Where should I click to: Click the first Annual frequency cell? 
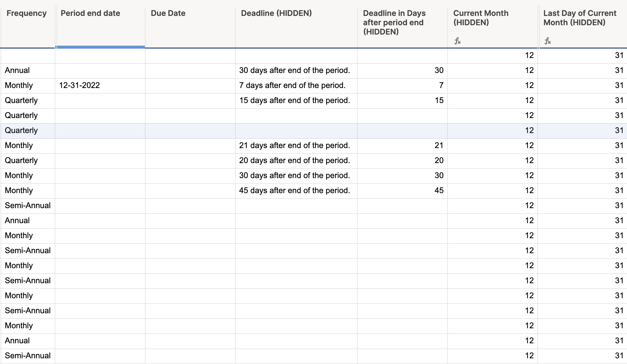[17, 70]
